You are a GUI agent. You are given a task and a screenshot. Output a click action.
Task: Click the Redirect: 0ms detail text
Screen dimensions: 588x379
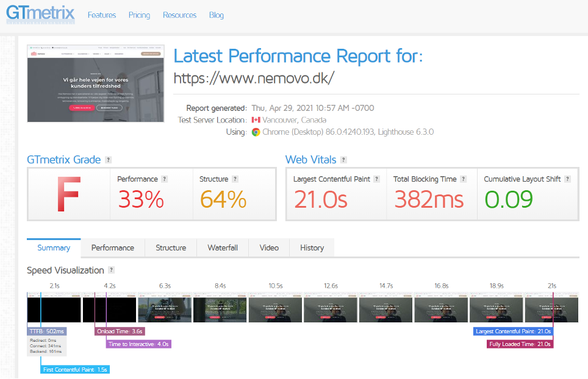pyautogui.click(x=43, y=341)
